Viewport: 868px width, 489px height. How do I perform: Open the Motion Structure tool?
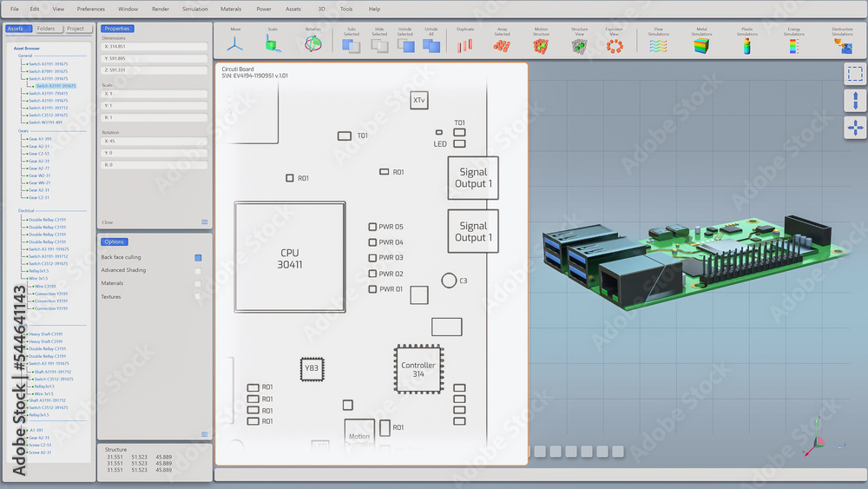click(x=541, y=46)
